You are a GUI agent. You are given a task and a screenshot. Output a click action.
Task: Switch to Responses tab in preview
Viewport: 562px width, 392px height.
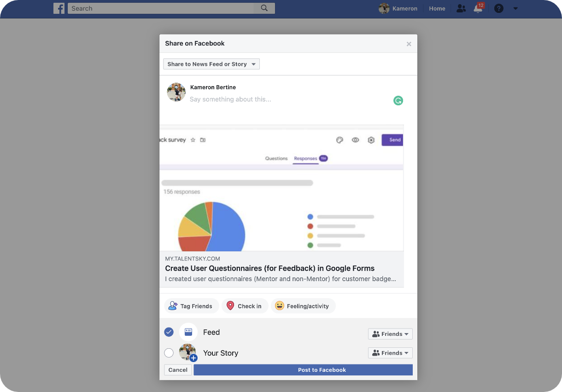coord(310,158)
